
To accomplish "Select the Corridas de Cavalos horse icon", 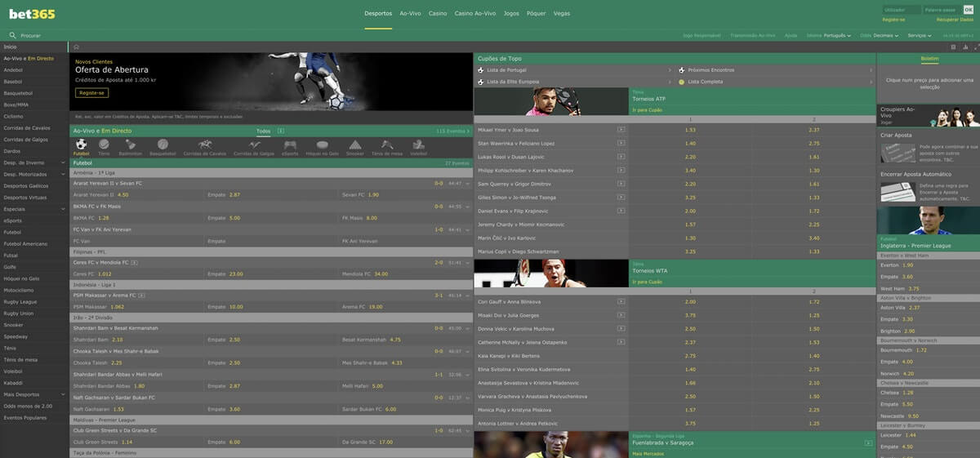I will click(205, 145).
